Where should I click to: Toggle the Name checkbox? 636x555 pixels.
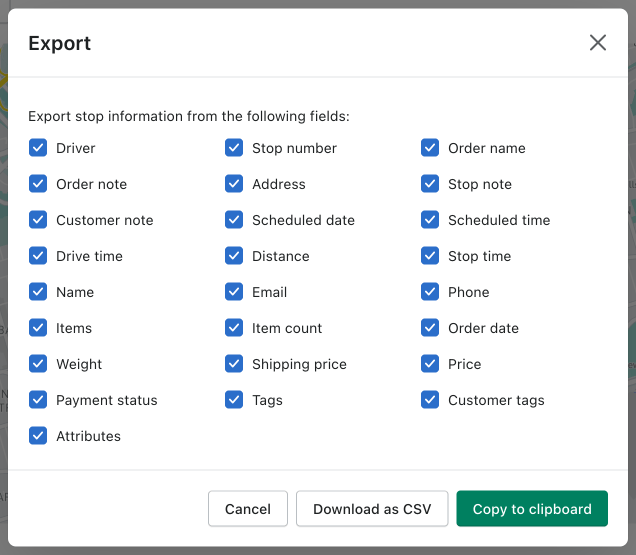[x=38, y=292]
